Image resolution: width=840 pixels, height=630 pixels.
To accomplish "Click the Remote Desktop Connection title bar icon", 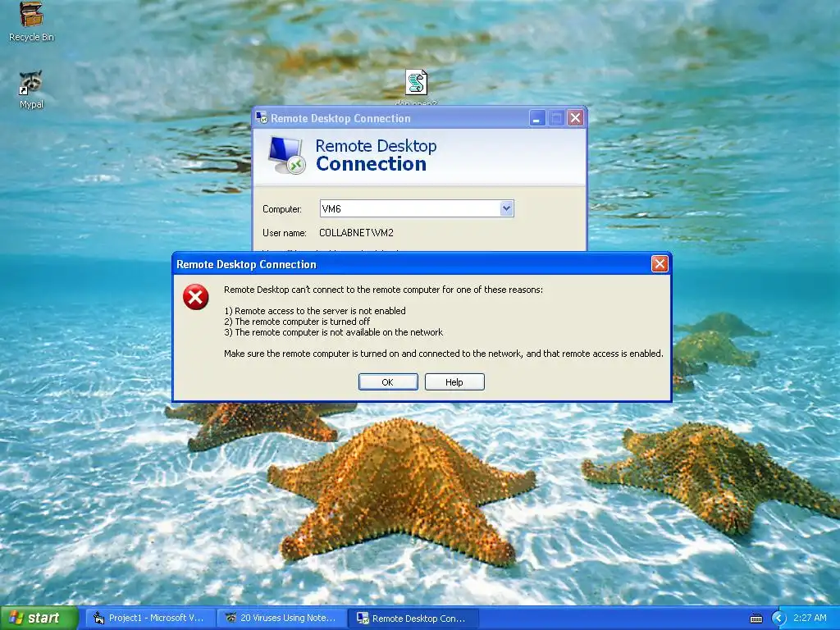I will [262, 118].
